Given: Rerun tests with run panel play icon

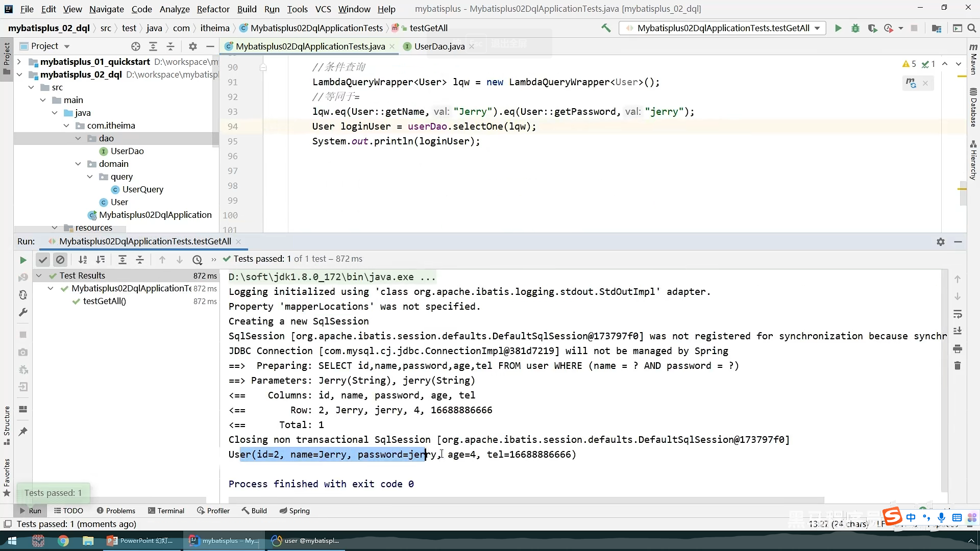Looking at the screenshot, I should (x=23, y=260).
